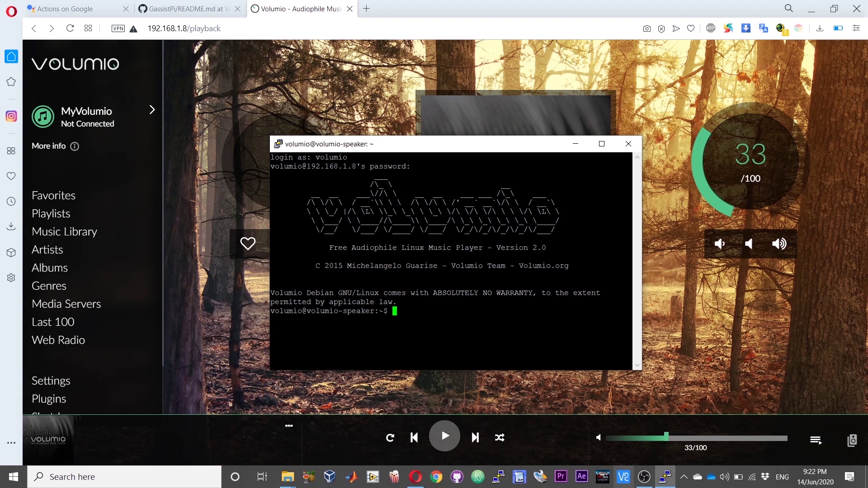Open the Windows Start menu

coord(14,477)
